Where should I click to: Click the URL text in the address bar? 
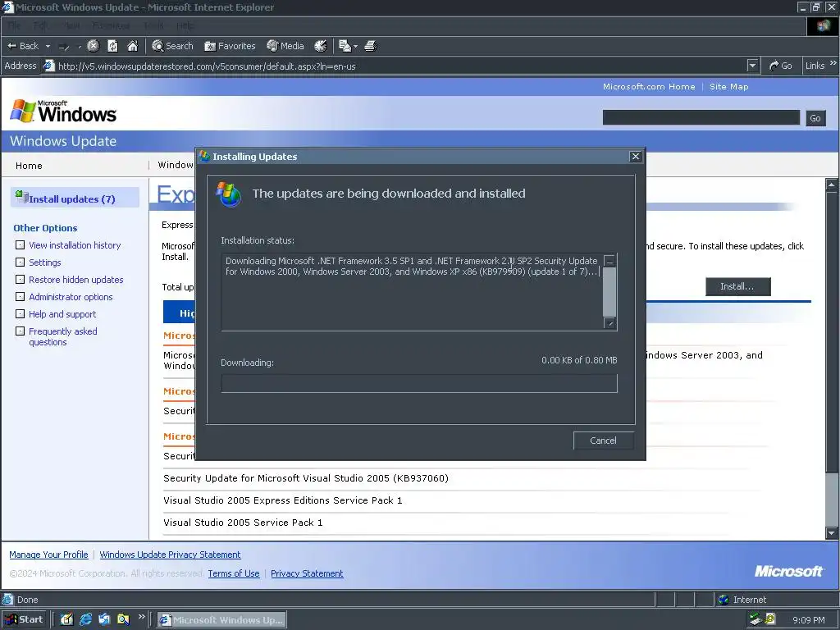(x=207, y=66)
